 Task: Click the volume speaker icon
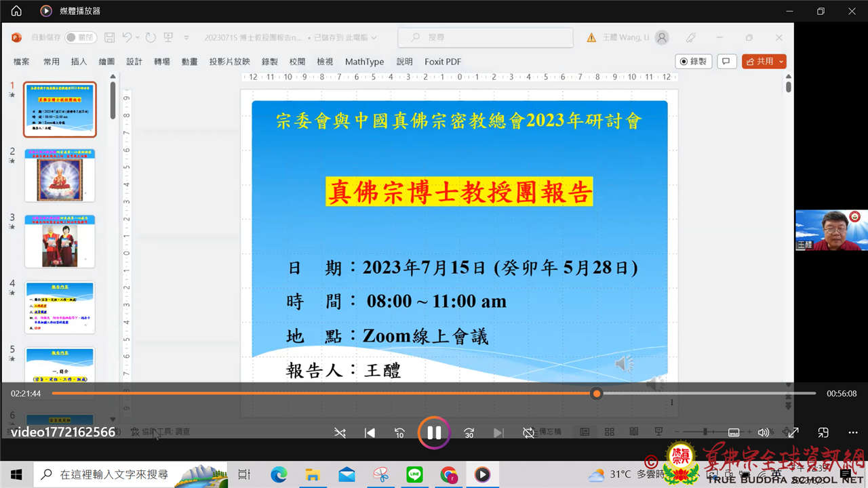point(764,432)
